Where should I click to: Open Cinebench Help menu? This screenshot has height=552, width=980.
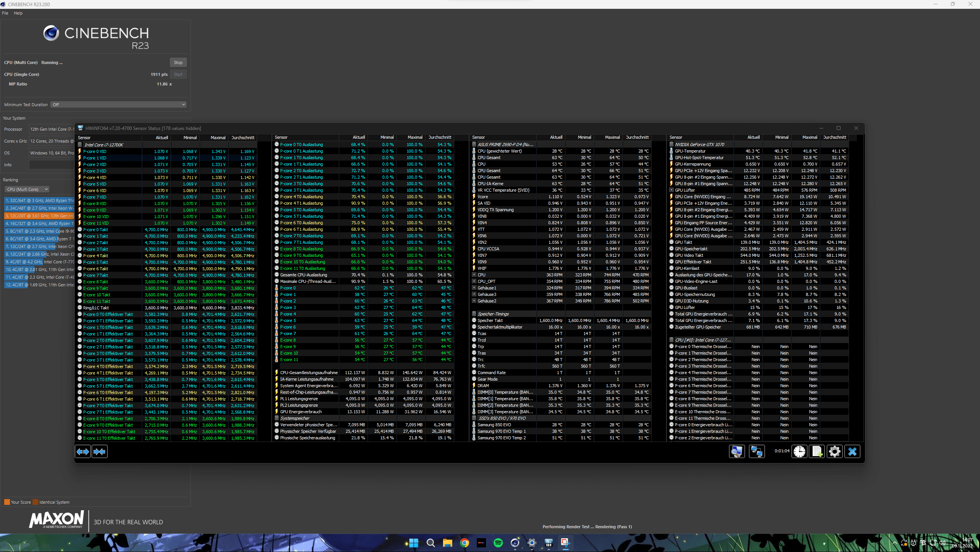click(18, 13)
